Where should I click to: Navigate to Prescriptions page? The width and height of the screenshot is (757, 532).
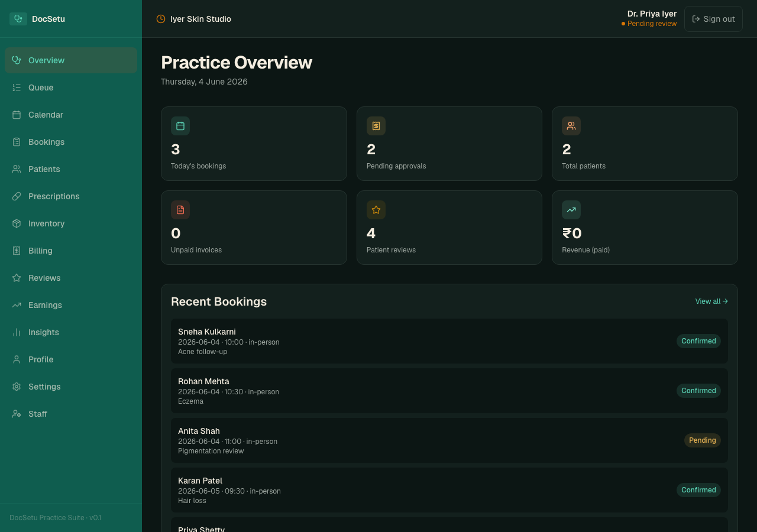tap(71, 196)
